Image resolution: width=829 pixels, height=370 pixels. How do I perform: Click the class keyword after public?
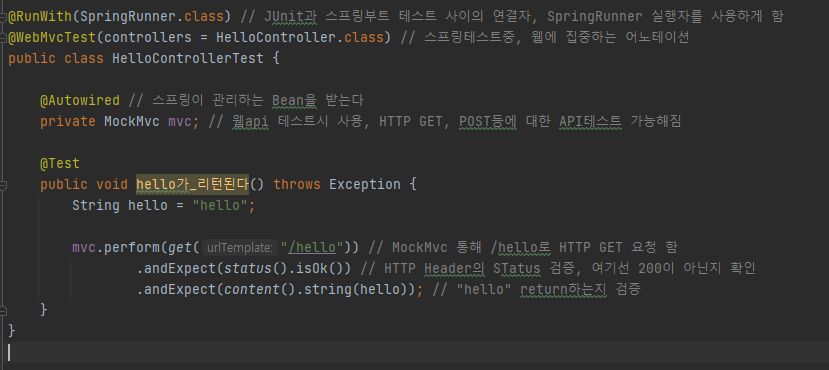point(84,58)
